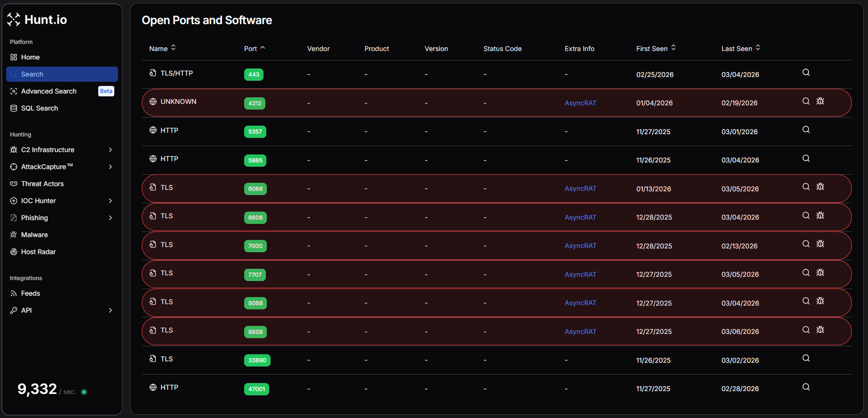The image size is (868, 418).
Task: Click the AsyncRAT link on port 7000 row
Action: coord(580,246)
